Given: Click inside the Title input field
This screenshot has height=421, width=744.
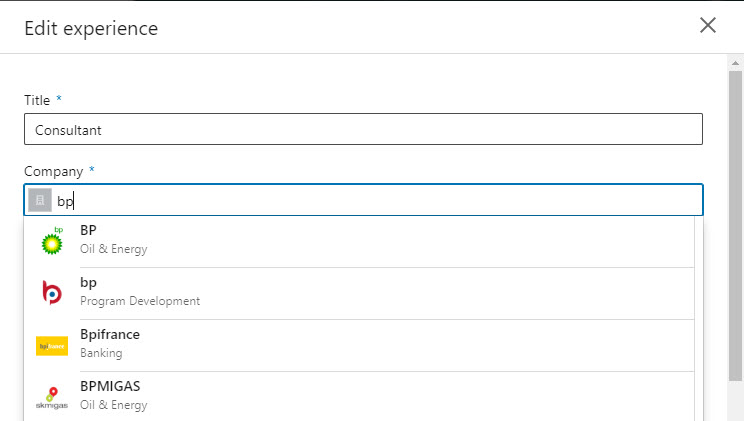Looking at the screenshot, I should tap(363, 129).
